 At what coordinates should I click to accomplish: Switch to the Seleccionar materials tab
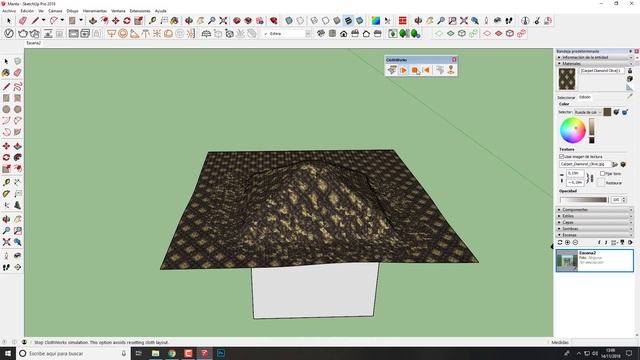tap(566, 98)
